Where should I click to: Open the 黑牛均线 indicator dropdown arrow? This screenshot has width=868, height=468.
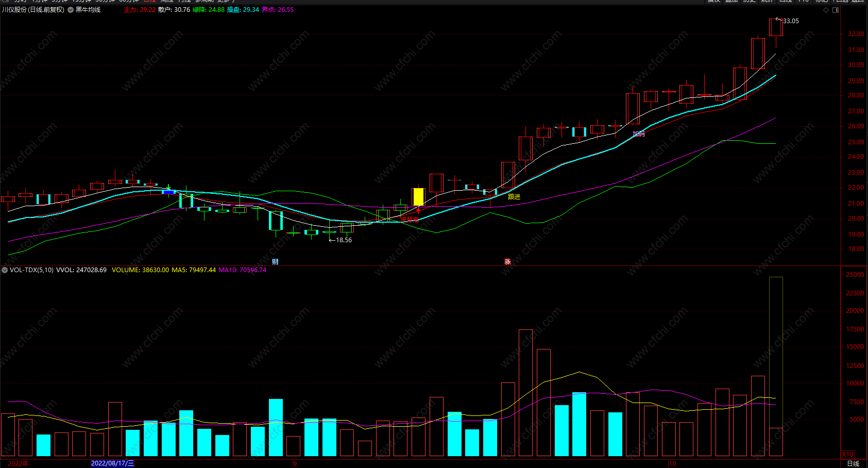click(x=71, y=10)
